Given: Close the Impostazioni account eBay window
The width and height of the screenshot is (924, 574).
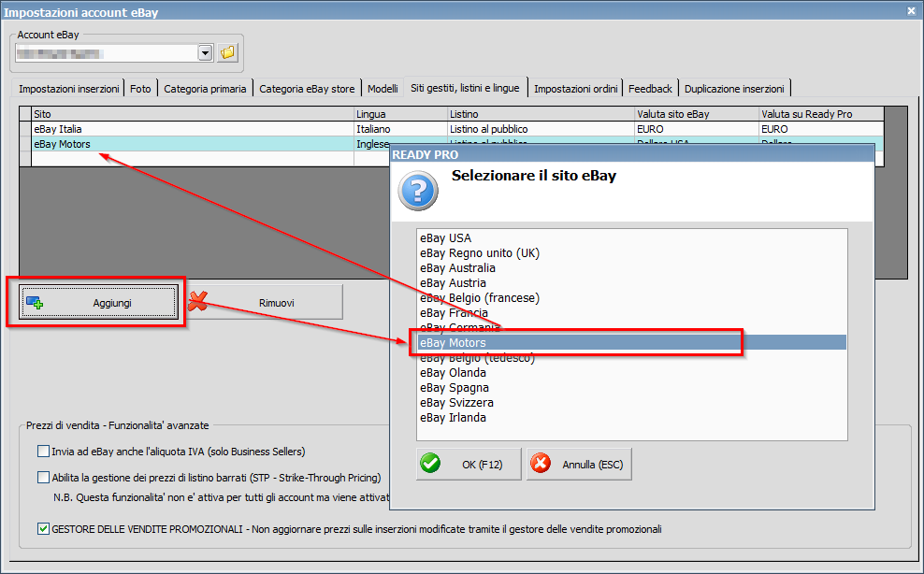Looking at the screenshot, I should tap(911, 10).
